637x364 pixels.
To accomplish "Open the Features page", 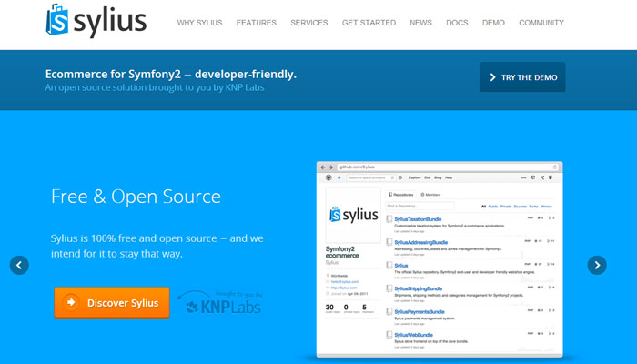I will pyautogui.click(x=256, y=23).
